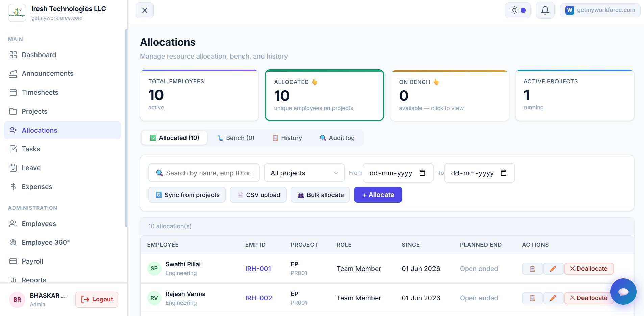Screen dimensions: 644x316
Task: Click the Announcements megaphone icon
Action: 13,74
